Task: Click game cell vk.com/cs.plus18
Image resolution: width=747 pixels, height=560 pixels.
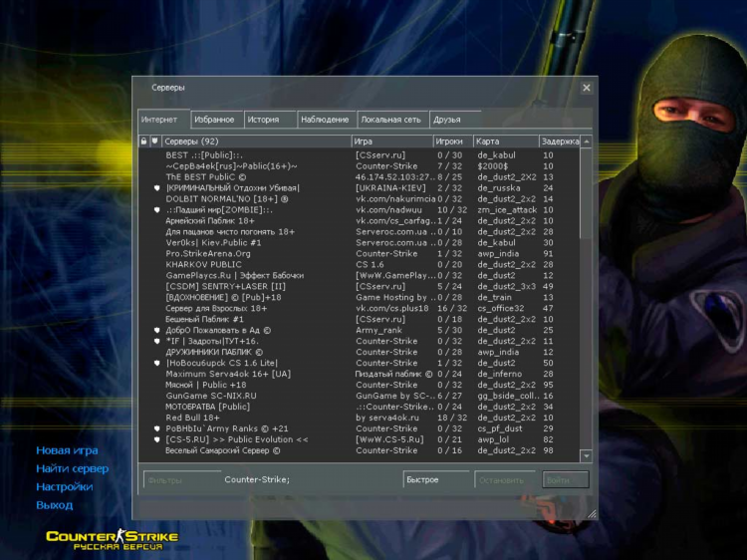Action: [392, 309]
